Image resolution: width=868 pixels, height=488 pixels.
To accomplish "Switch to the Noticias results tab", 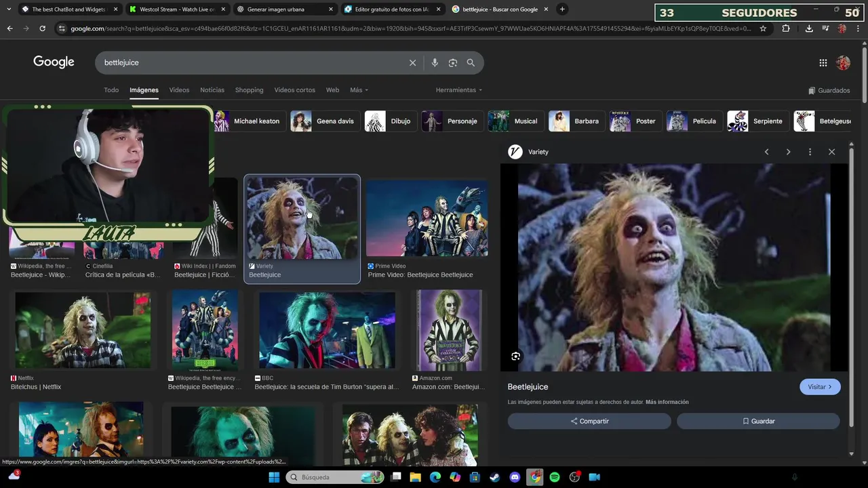I will (212, 90).
